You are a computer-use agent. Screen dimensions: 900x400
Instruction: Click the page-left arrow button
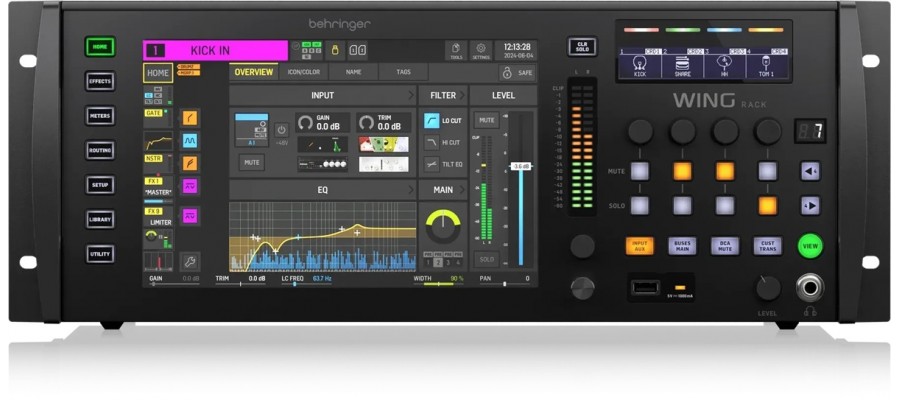tap(810, 171)
